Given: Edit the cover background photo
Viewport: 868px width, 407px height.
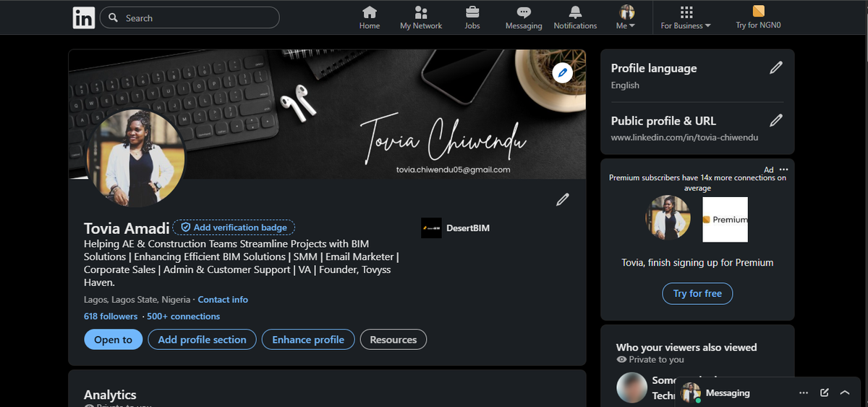Looking at the screenshot, I should click(563, 72).
